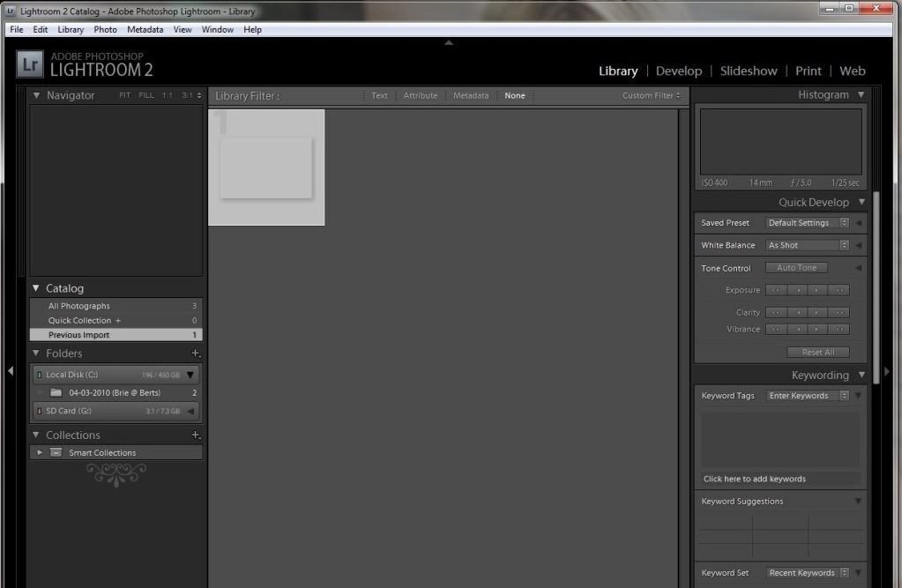Screen dimensions: 902x588
Task: Hide the top module picker with the arrow
Action: (449, 42)
